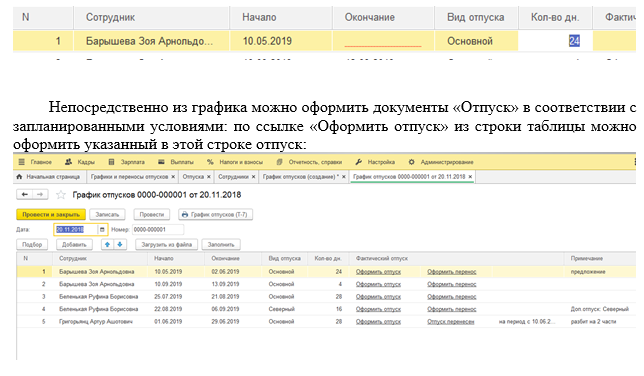The image size is (644, 376).
Task: Click the forward arrow navigation button
Action: (x=40, y=194)
